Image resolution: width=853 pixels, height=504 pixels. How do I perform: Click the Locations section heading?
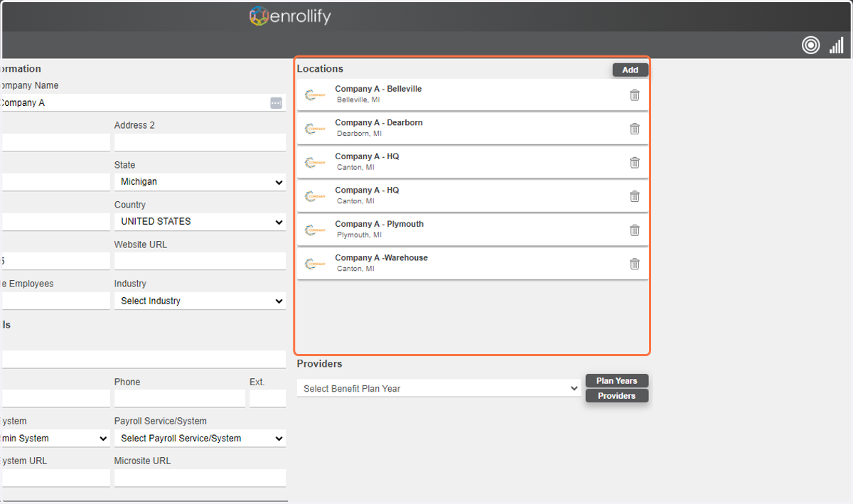tap(320, 69)
